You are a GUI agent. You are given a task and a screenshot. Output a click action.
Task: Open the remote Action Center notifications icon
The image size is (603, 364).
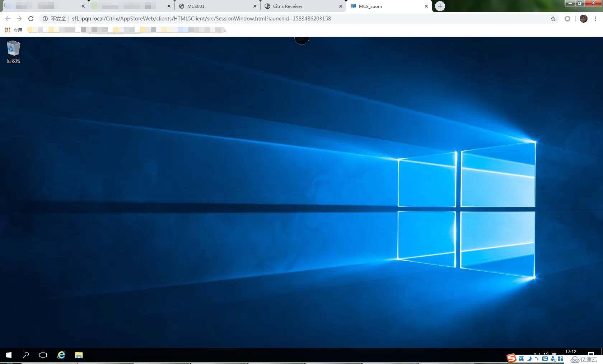591,354
